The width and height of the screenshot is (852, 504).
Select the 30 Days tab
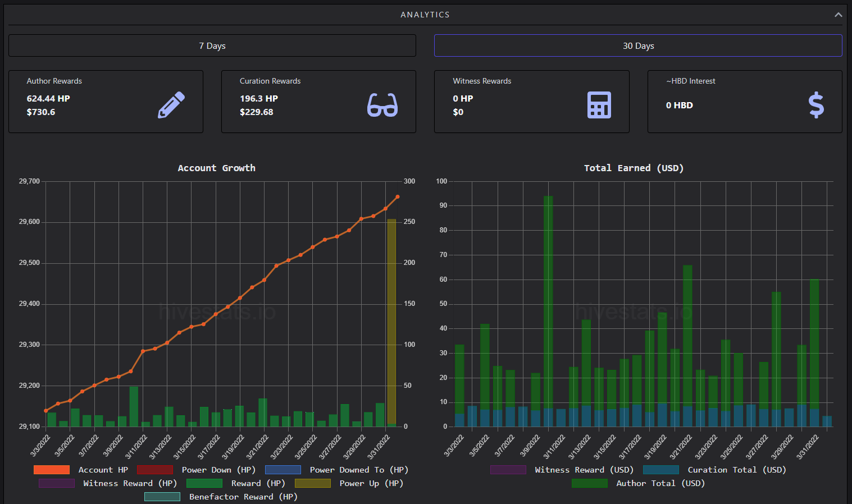(638, 45)
